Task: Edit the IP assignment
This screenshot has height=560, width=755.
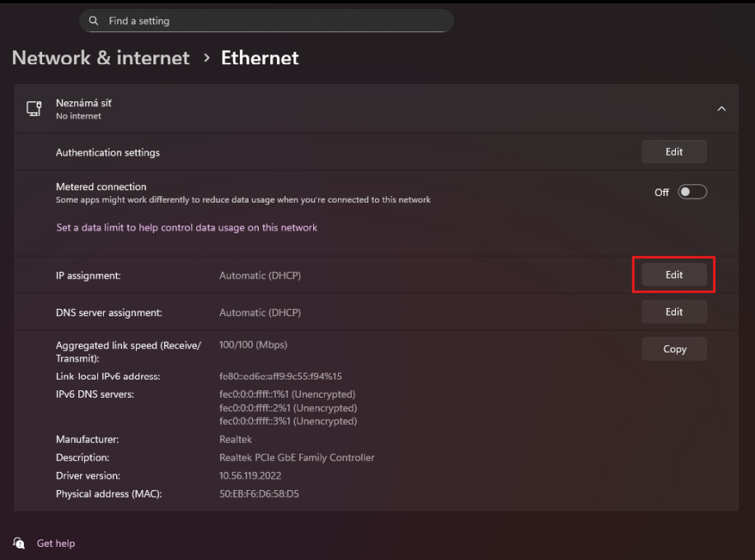Action: coord(674,275)
